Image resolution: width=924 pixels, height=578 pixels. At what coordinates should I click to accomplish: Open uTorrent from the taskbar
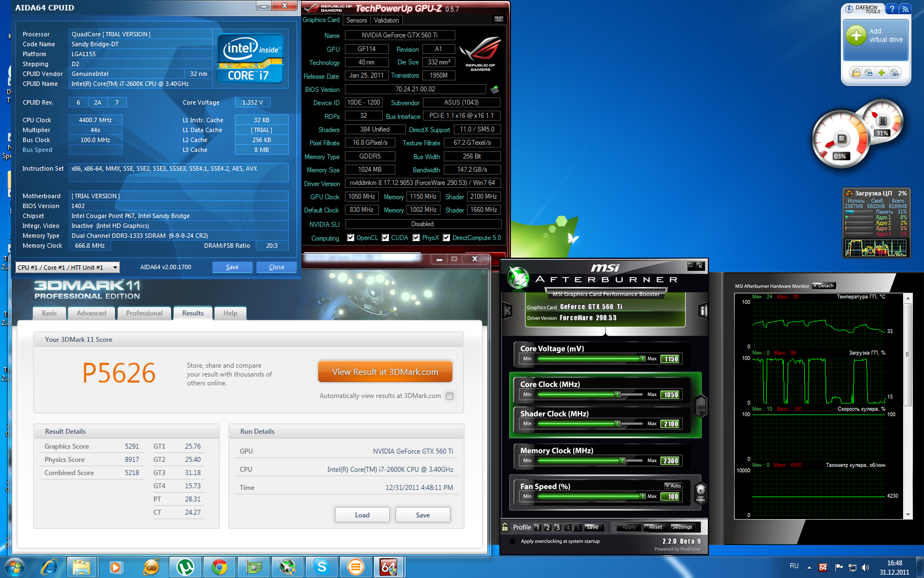[x=185, y=567]
